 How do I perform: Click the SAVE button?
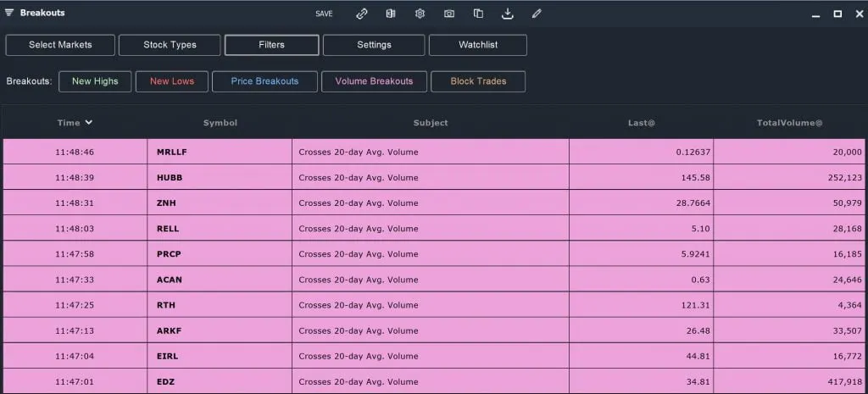click(x=325, y=14)
